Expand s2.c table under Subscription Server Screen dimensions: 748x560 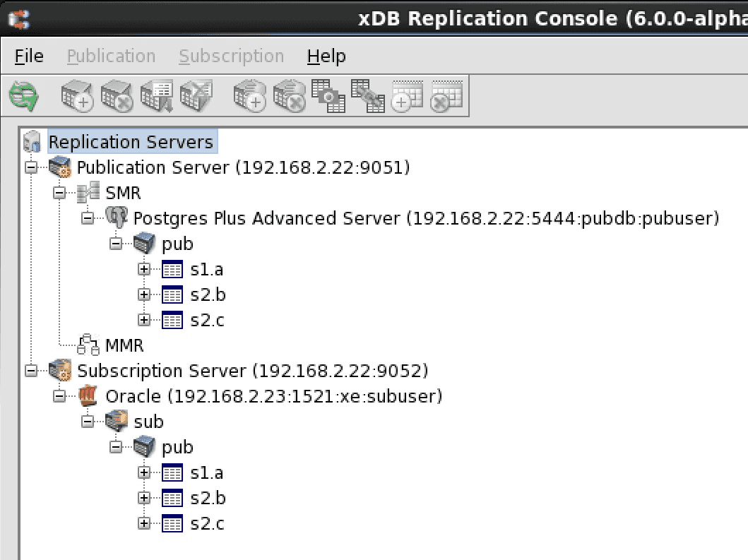click(144, 524)
